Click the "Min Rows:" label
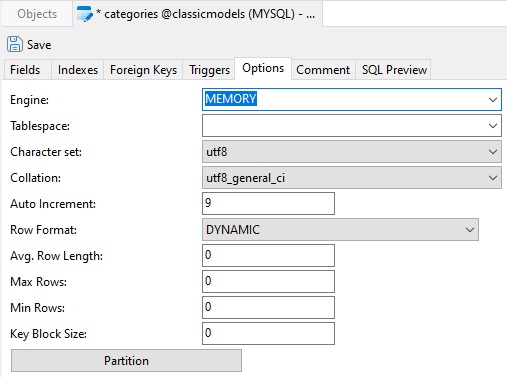The height and width of the screenshot is (377, 507). point(38,308)
